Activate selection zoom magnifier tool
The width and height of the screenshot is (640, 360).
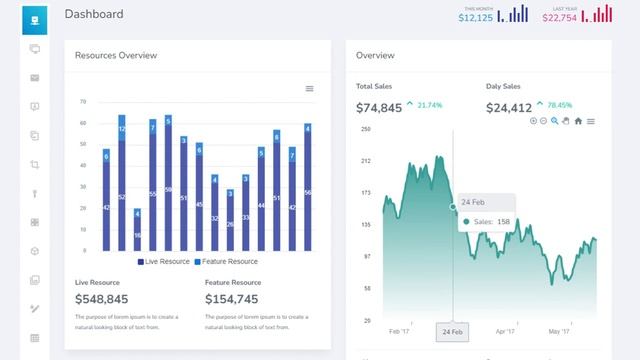tap(554, 121)
